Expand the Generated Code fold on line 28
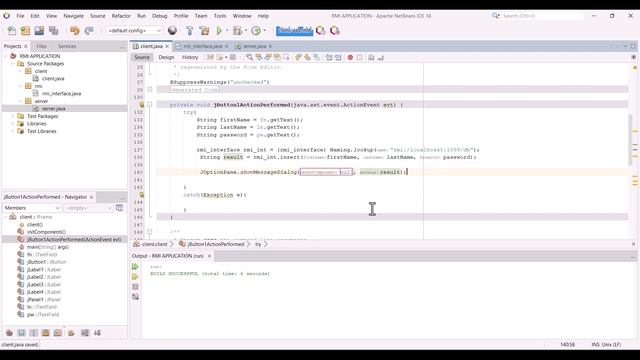Image resolution: width=640 pixels, height=360 pixels. [150, 90]
